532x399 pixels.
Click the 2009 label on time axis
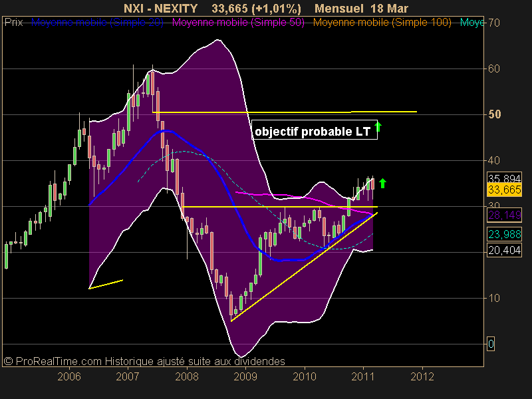(x=245, y=376)
